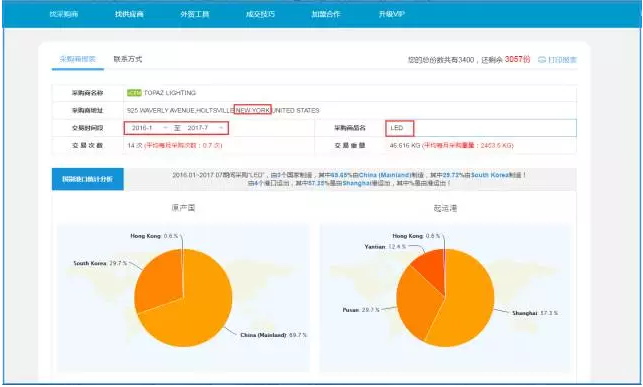Go to the 成交技巧 navigation item
The image size is (643, 387).
click(x=260, y=14)
